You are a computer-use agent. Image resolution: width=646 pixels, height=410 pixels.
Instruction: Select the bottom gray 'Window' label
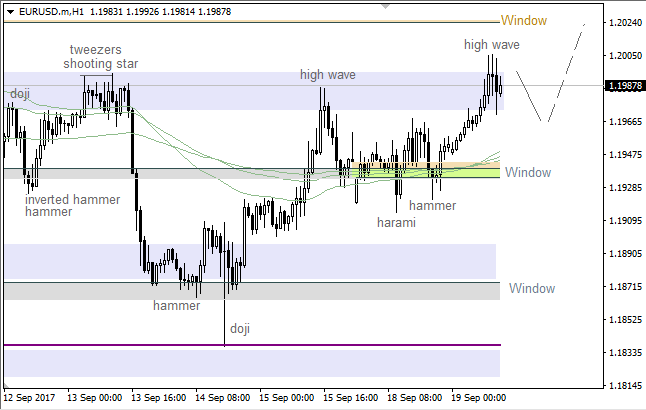tap(531, 288)
